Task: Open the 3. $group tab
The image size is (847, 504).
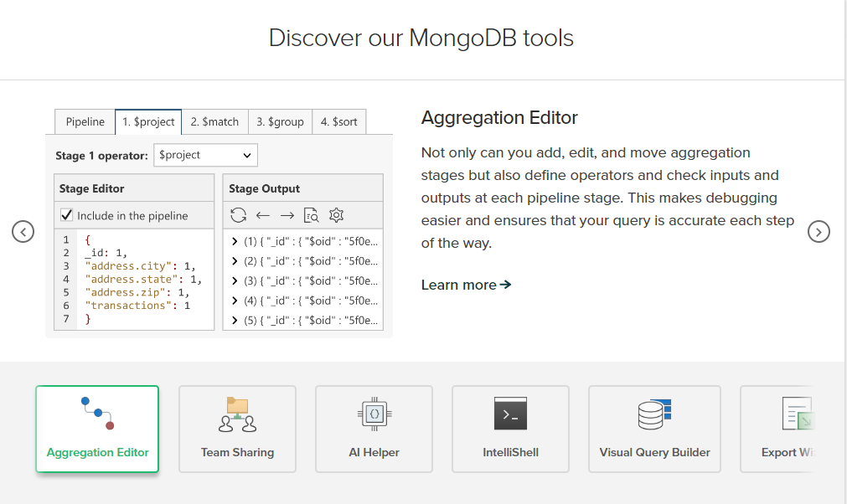Action: 280,122
